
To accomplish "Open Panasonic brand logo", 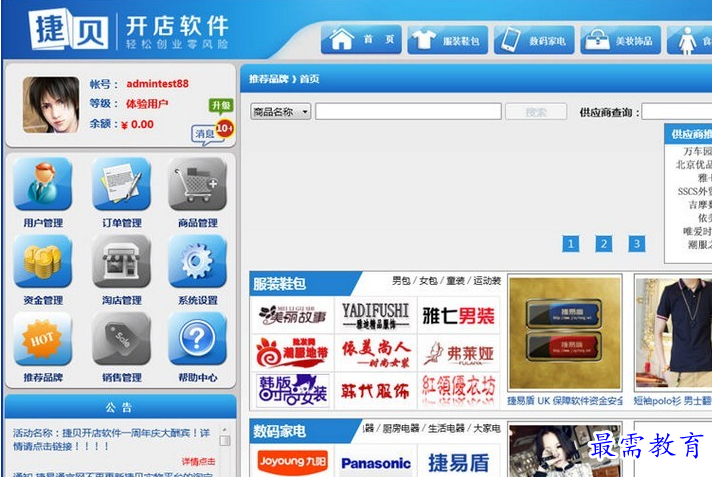I will 376,462.
